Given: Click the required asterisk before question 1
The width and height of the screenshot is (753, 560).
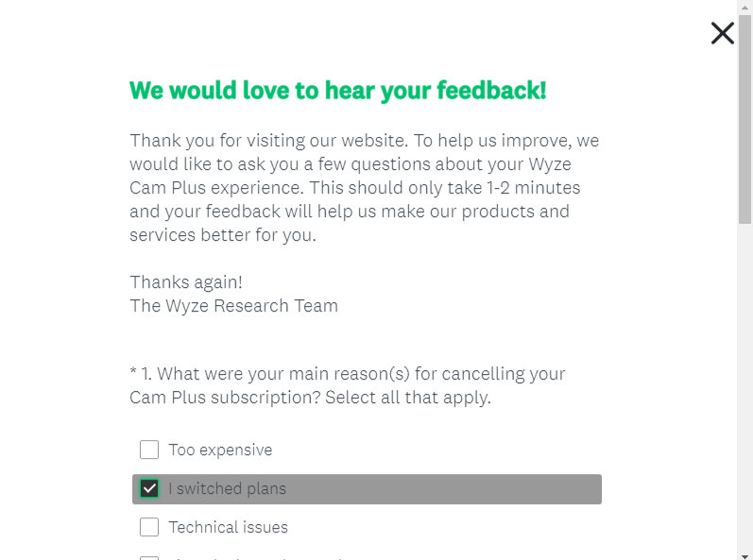Looking at the screenshot, I should [x=133, y=374].
